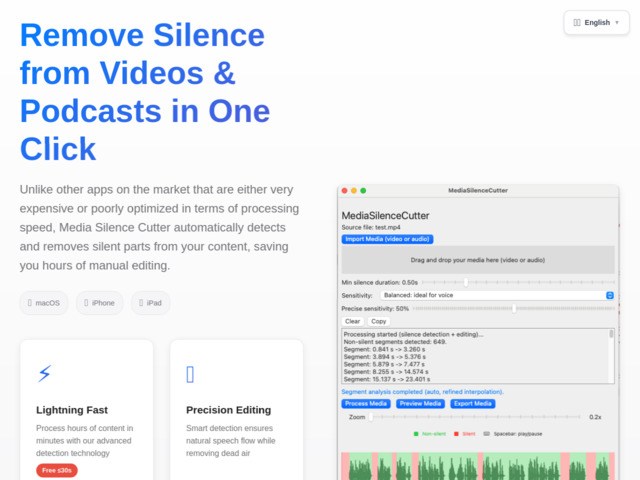640x480 pixels.
Task: Adjust the Min silence duration slider
Action: click(466, 282)
